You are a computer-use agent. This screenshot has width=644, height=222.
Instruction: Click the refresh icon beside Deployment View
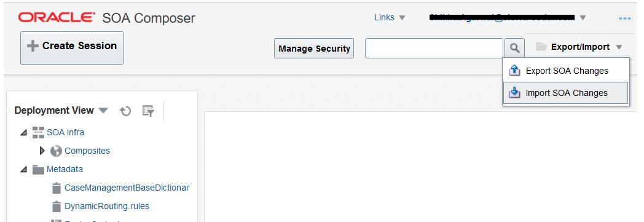(x=125, y=111)
